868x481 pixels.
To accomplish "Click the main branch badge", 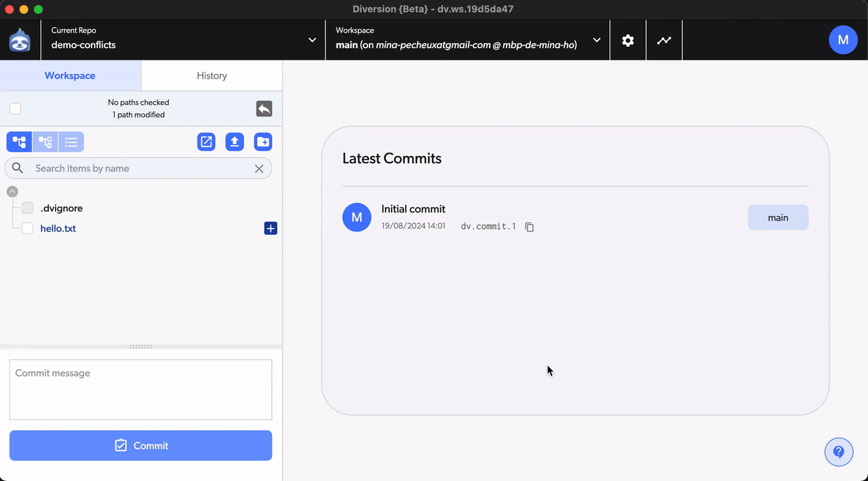I will pos(778,218).
